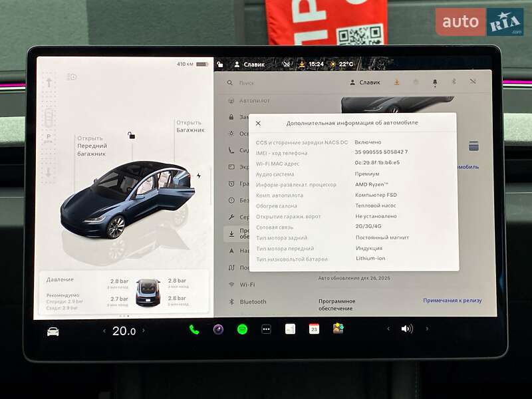The width and height of the screenshot is (532, 399).
Task: Click the lights icon in settings sidebar
Action: pos(231,134)
